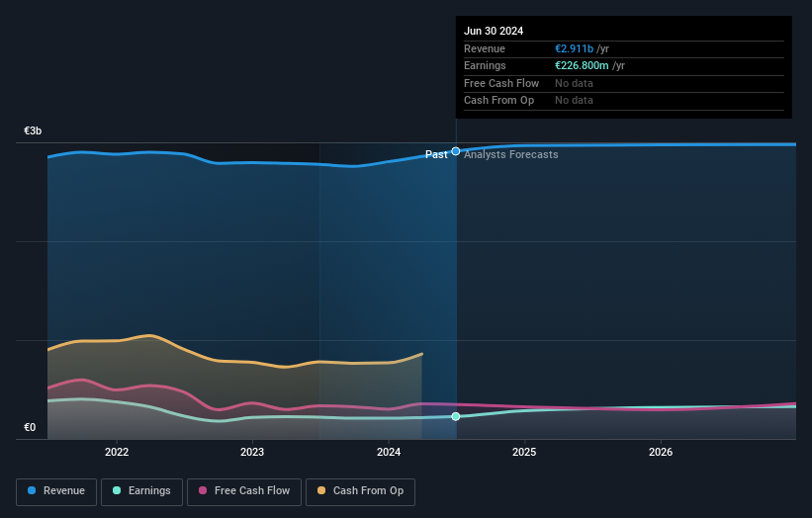812x518 pixels.
Task: Click the €2.911b revenue value in tooltip
Action: 574,48
